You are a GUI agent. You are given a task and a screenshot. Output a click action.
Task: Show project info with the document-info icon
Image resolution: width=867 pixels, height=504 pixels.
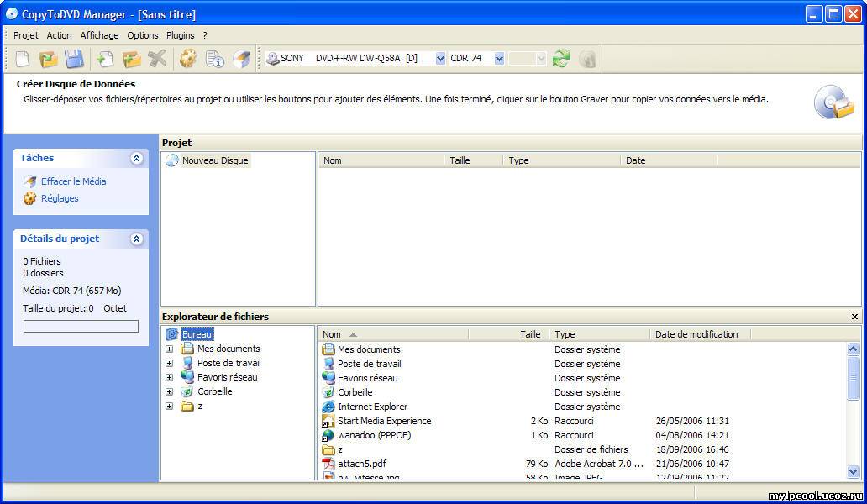(x=214, y=59)
